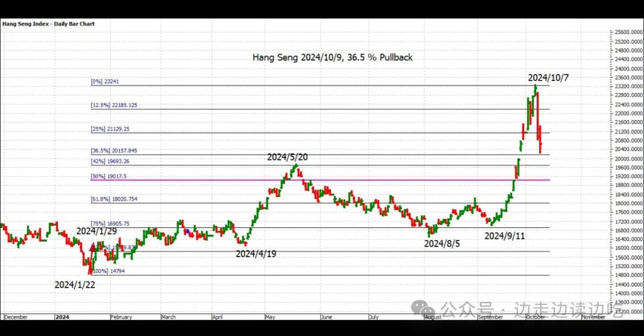Click the 24000.0000 price axis value
644x336 pixels.
point(629,69)
